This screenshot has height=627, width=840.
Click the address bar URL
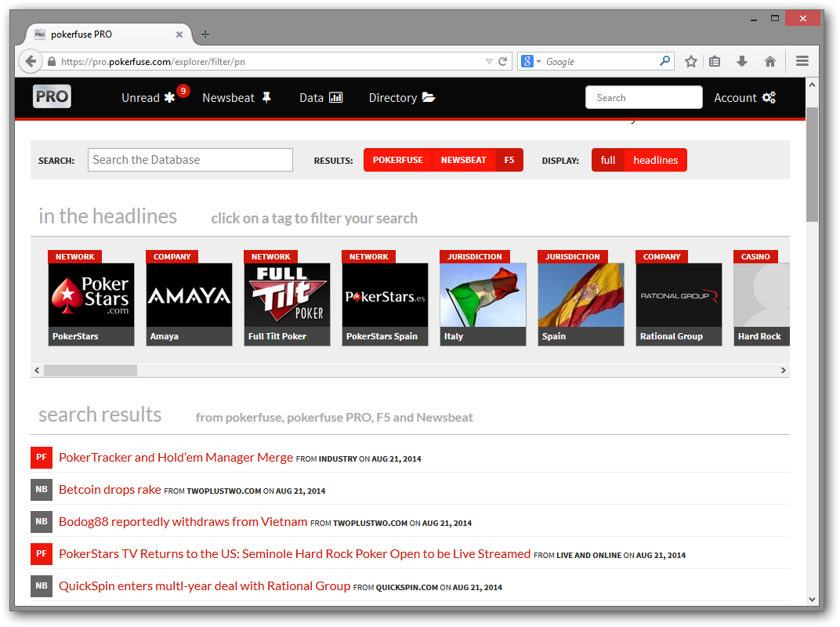point(154,62)
